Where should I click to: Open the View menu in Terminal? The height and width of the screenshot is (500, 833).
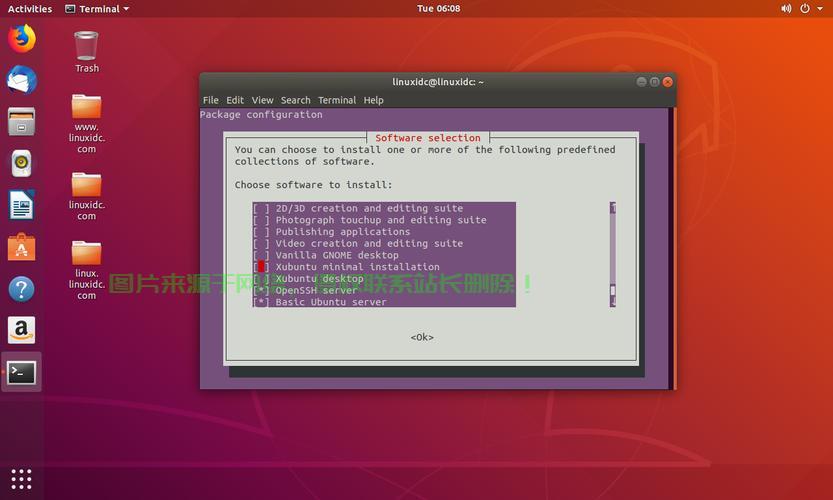(262, 100)
